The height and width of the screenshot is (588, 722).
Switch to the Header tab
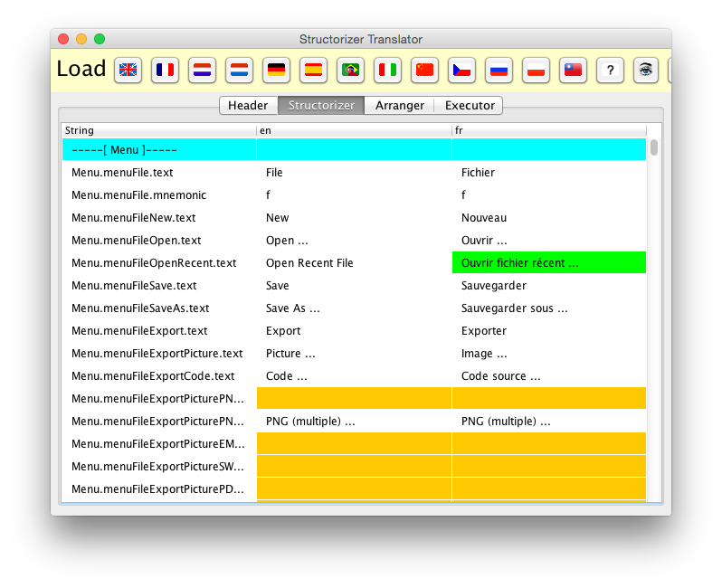248,106
